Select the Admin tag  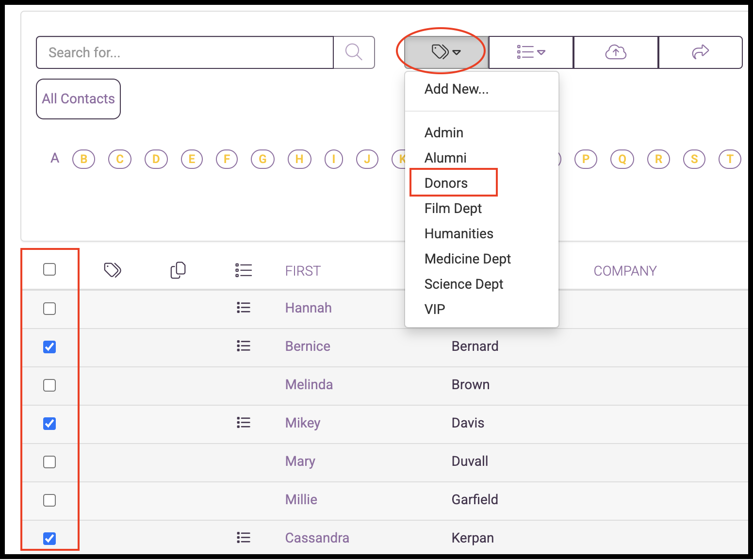444,132
